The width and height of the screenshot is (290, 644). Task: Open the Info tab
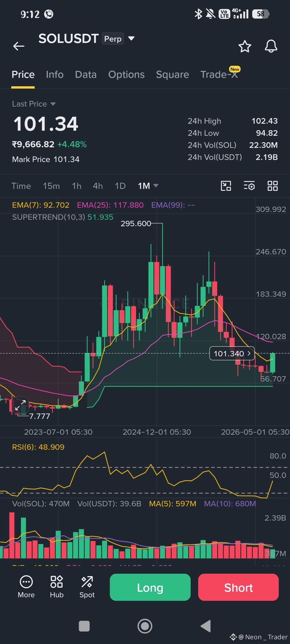pos(55,75)
